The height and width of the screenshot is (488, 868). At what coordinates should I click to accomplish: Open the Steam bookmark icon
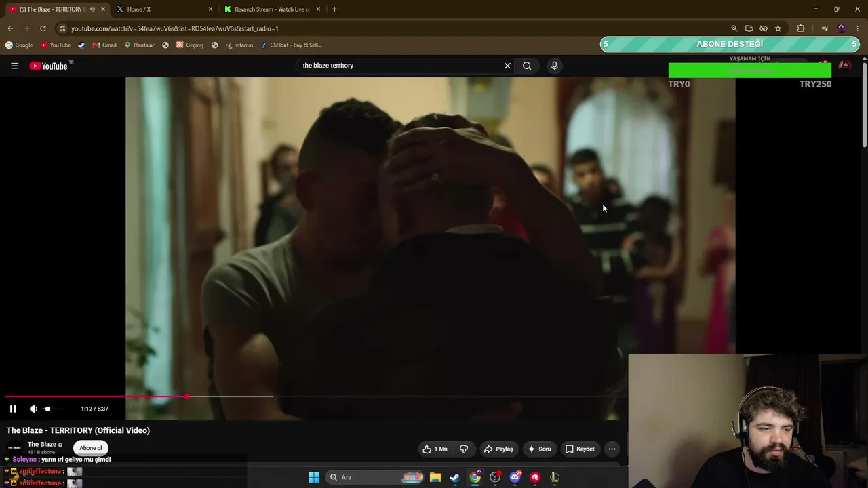tap(81, 45)
